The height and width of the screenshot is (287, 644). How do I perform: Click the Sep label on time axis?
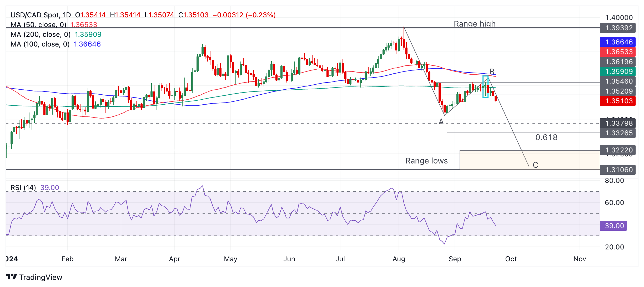455,259
